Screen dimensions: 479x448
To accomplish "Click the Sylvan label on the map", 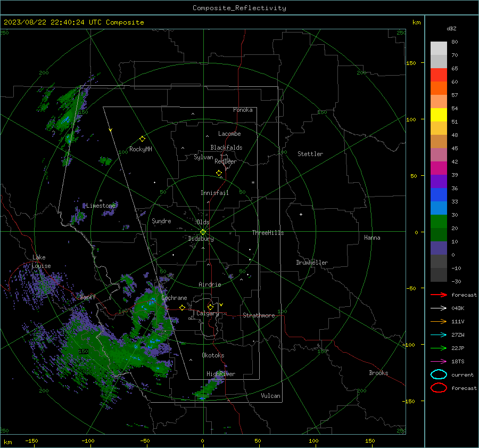I will (203, 158).
